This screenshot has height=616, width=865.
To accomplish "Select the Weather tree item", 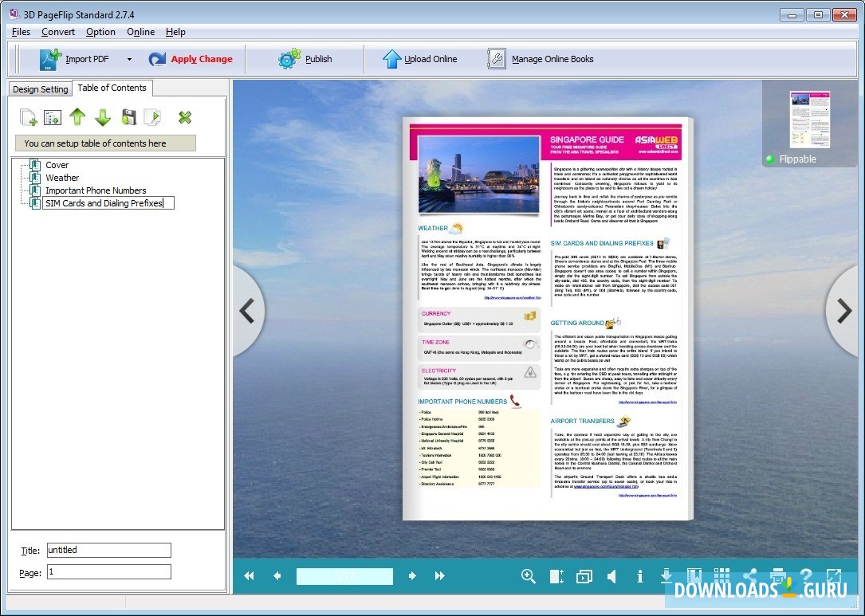I will coord(62,178).
